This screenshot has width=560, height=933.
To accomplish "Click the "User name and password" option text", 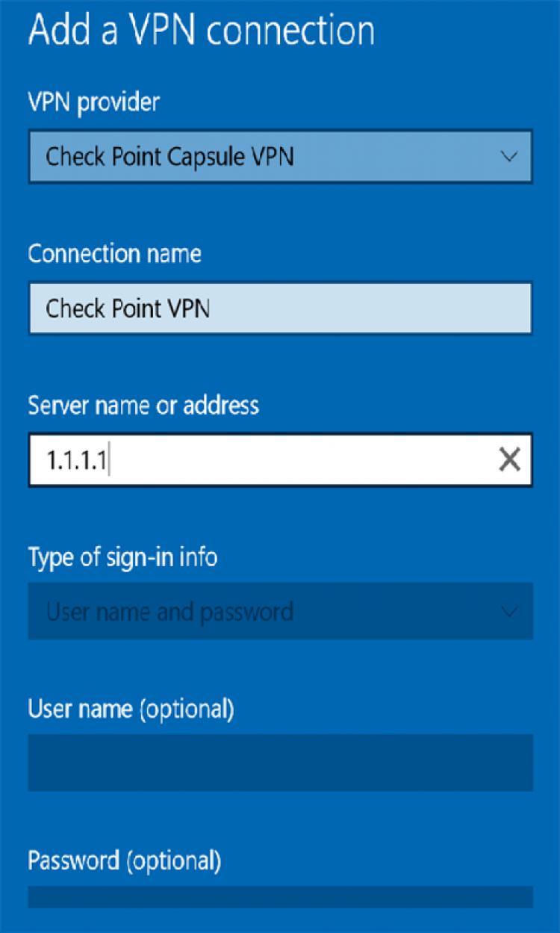I will (169, 613).
